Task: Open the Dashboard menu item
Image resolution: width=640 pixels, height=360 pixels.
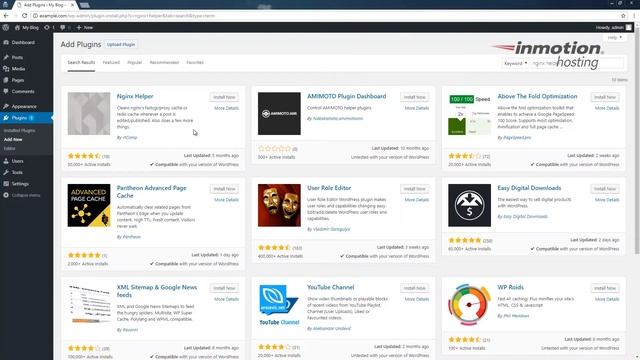Action: point(23,42)
